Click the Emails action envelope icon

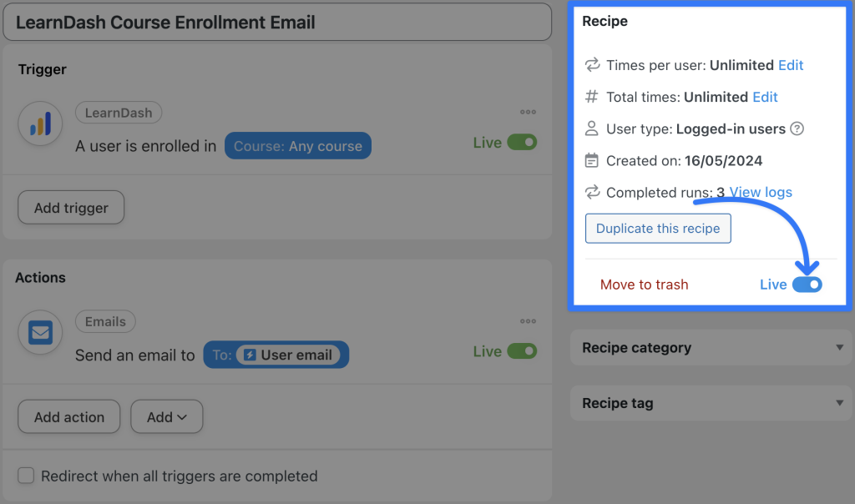pos(40,331)
